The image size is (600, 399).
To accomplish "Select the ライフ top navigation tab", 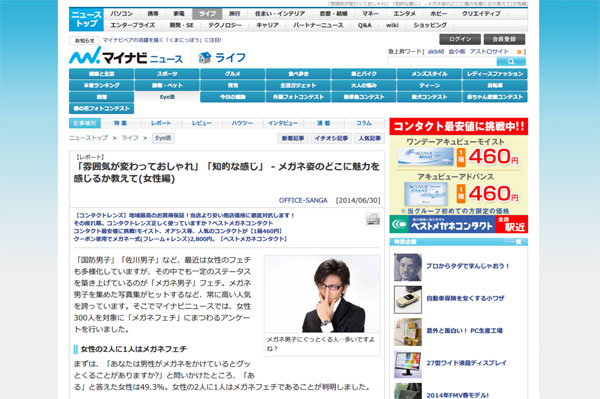I will (x=207, y=14).
